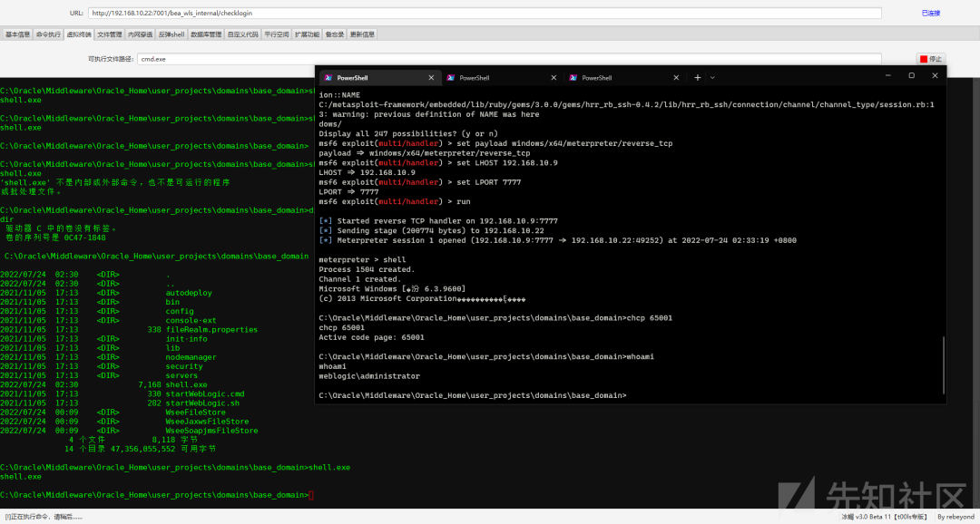The width and height of the screenshot is (980, 524).
Task: Click the 'console-ext' directory entry
Action: pos(191,320)
